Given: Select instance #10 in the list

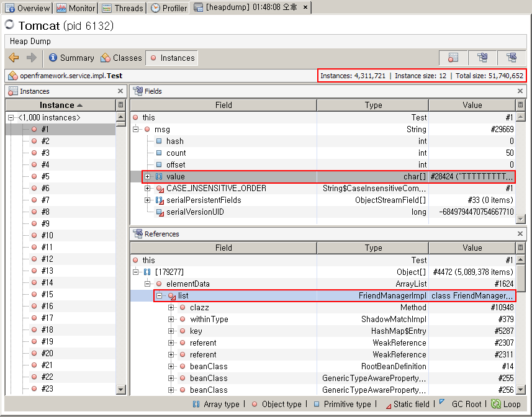Looking at the screenshot, I should tap(61, 235).
